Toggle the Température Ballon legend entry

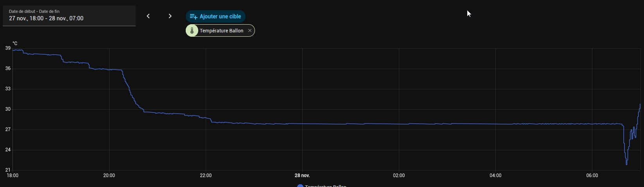pos(325,186)
